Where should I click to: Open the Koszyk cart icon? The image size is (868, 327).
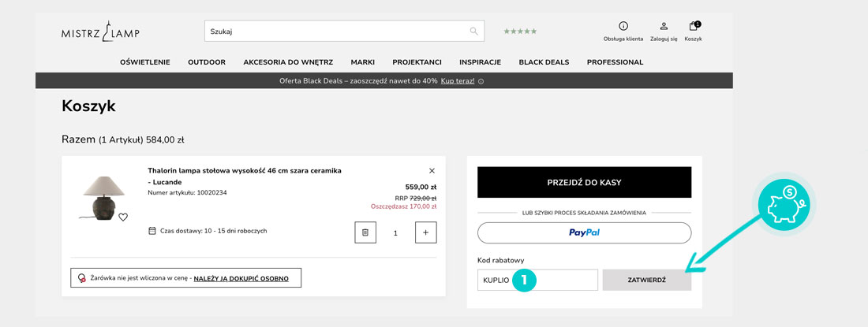693,26
